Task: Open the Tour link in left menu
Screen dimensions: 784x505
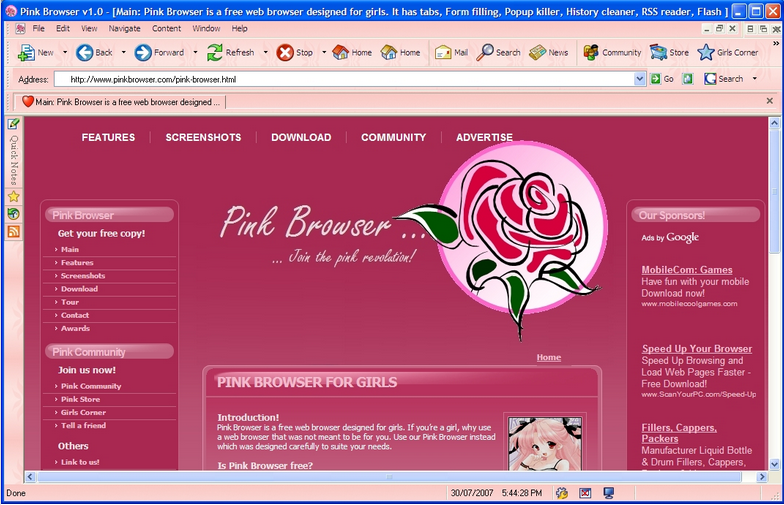Action: [70, 302]
